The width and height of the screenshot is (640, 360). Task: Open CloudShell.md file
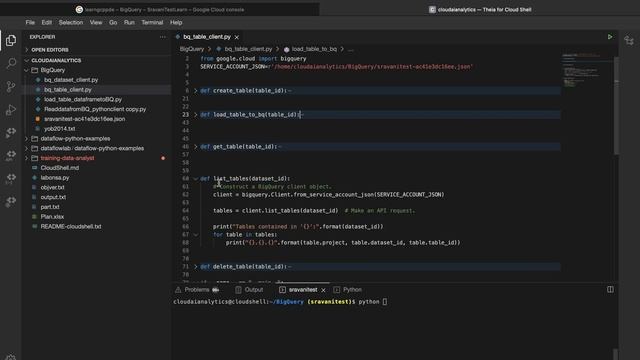click(x=60, y=168)
